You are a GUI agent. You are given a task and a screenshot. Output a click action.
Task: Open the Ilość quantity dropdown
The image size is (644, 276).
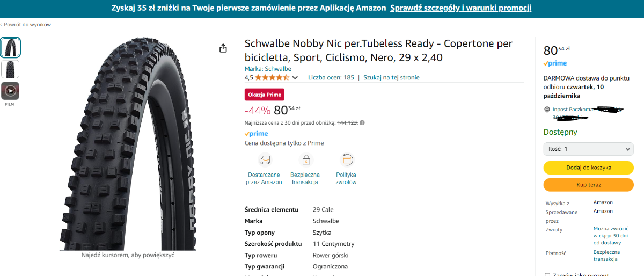tap(588, 149)
